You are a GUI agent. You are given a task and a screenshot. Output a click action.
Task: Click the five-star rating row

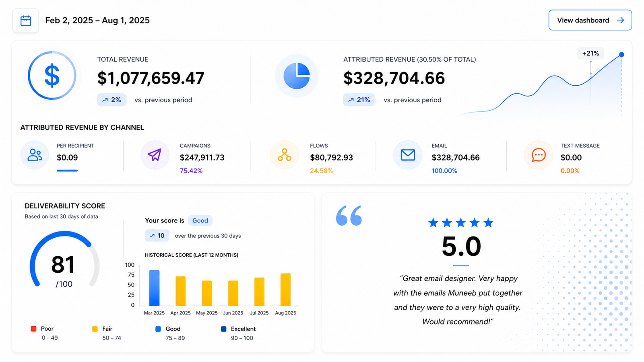pos(461,223)
